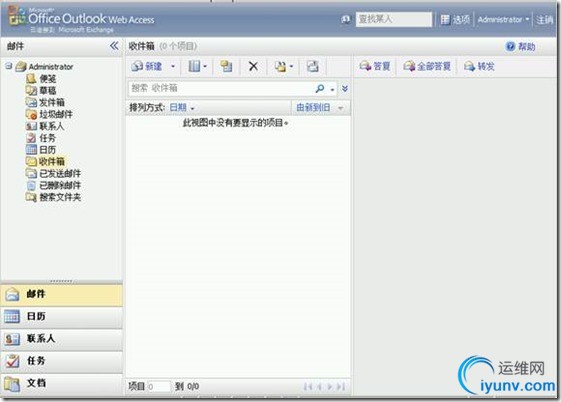Go to the first page arrow
The width and height of the screenshot is (561, 402).
coord(307,387)
